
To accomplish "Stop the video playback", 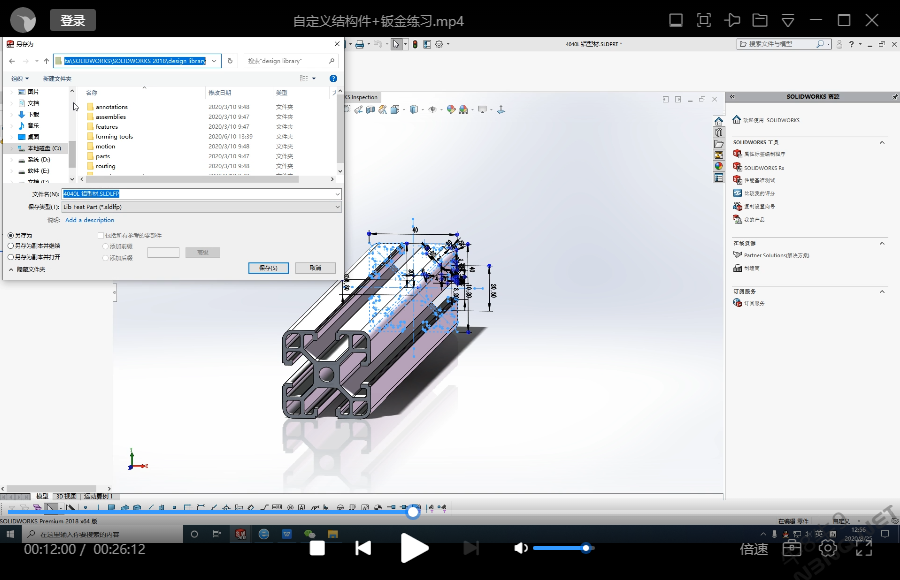I will 317,548.
